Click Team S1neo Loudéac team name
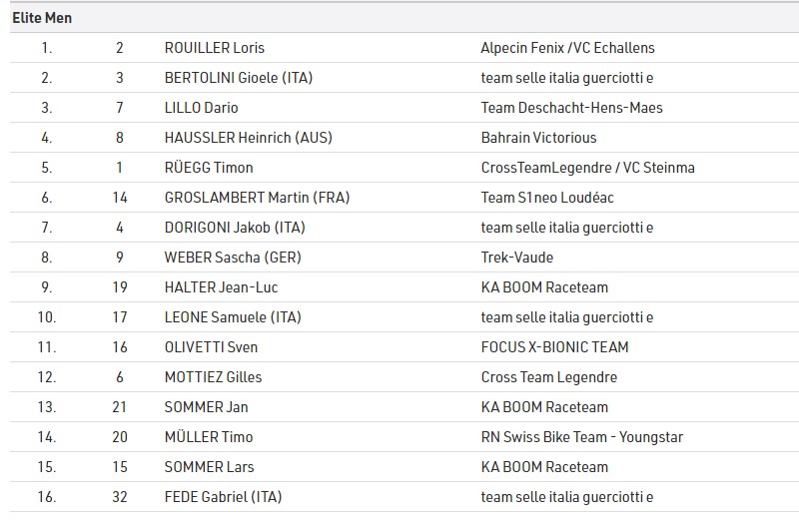This screenshot has width=799, height=532. click(x=547, y=198)
